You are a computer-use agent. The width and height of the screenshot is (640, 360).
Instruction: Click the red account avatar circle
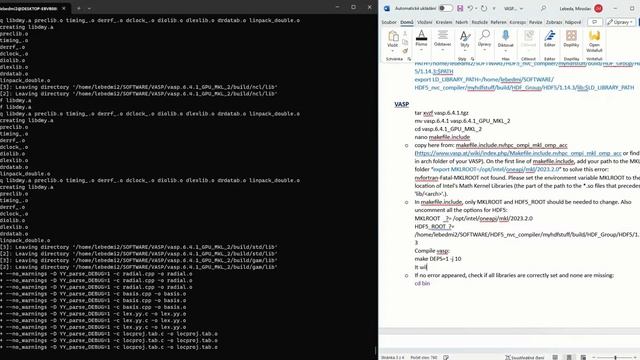click(598, 8)
